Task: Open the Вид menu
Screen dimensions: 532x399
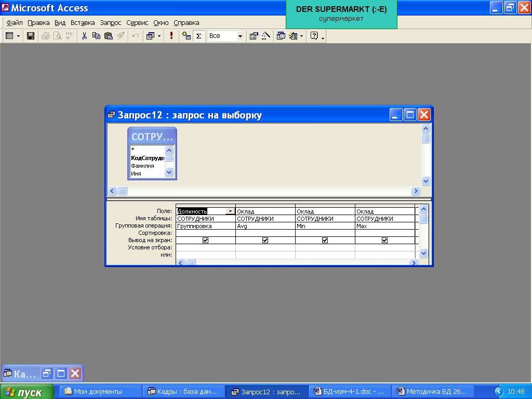Action: pyautogui.click(x=60, y=23)
